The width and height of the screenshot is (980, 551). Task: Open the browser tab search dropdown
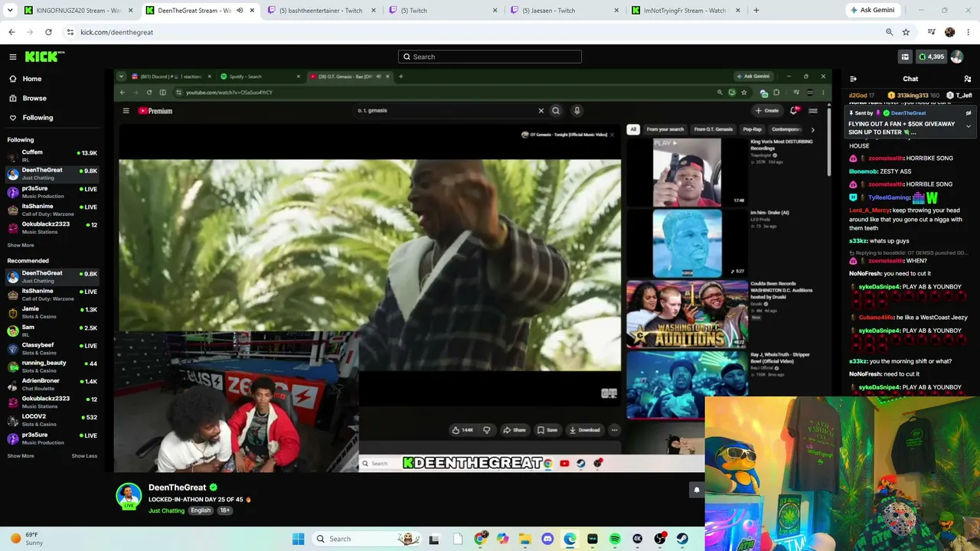(11, 11)
